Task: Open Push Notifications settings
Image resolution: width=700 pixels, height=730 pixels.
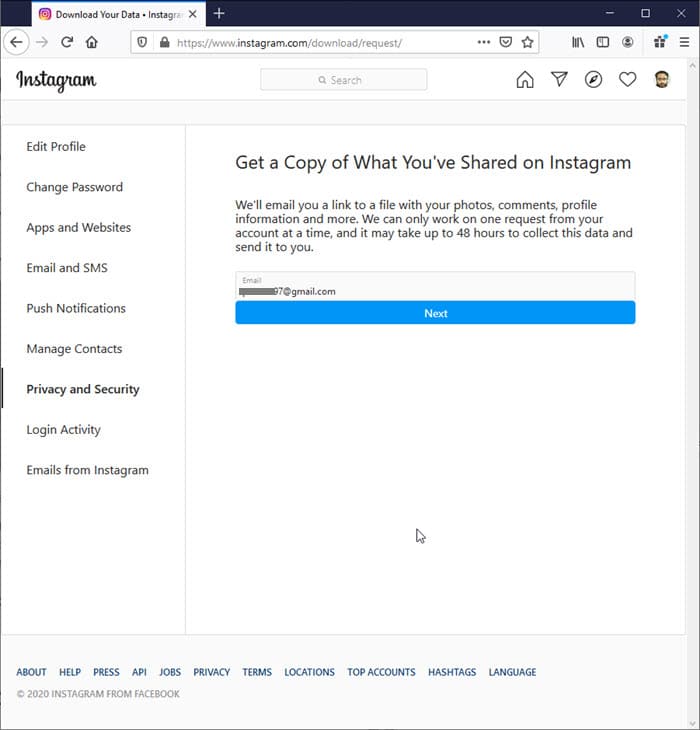Action: coord(76,308)
